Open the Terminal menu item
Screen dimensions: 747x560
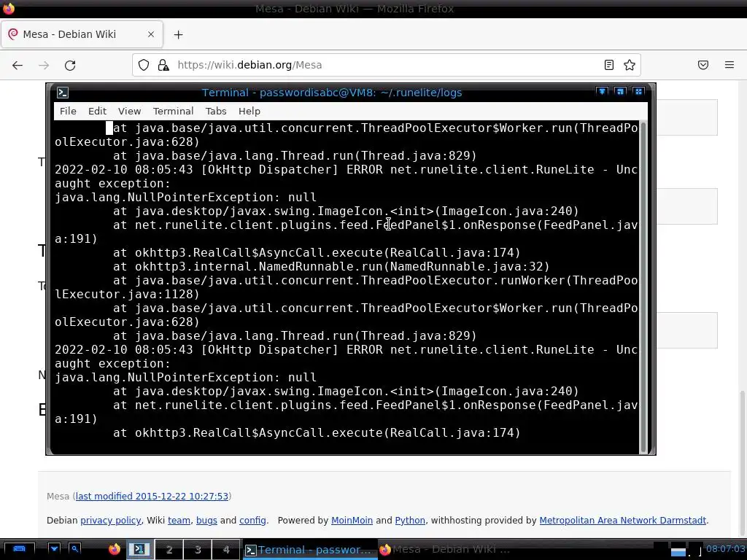(173, 111)
